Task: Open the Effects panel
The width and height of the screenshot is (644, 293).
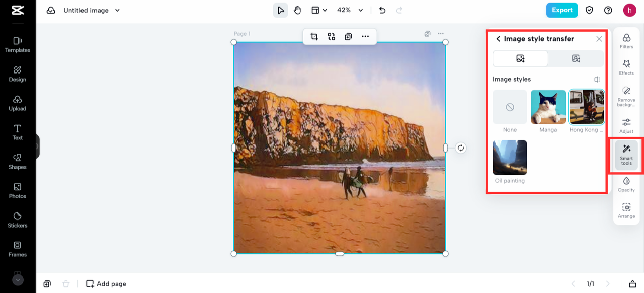Action: (x=626, y=67)
